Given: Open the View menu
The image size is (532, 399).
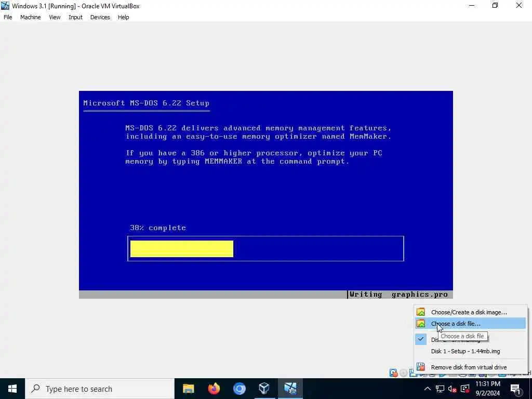Looking at the screenshot, I should [55, 17].
